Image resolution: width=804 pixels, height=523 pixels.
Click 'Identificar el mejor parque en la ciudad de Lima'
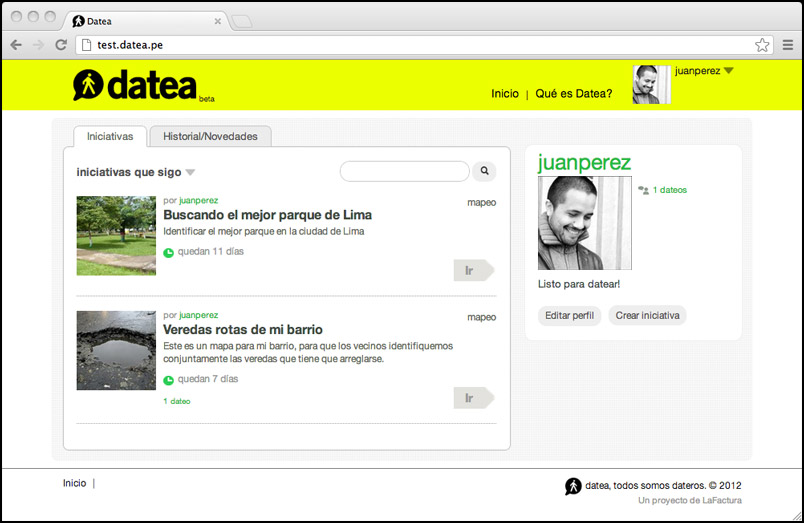click(264, 231)
